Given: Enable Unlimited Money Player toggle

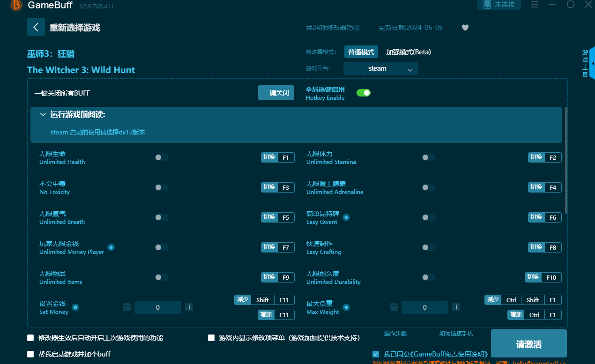Looking at the screenshot, I should (161, 247).
